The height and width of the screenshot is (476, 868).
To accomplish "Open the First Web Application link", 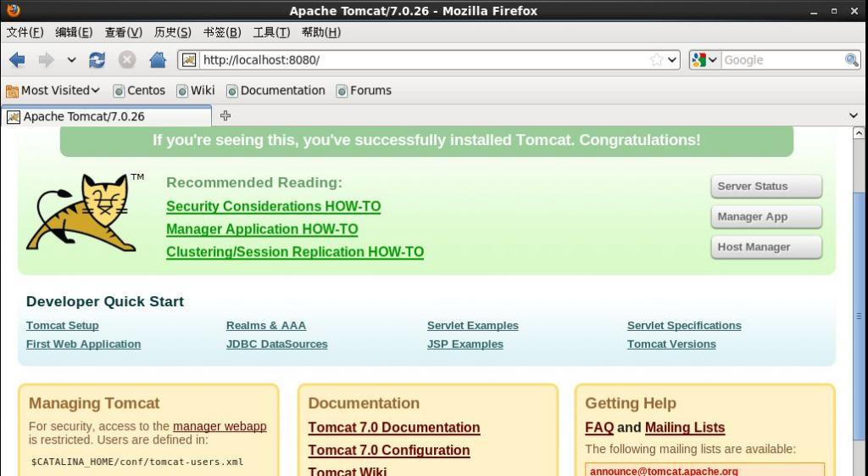I will click(x=83, y=344).
